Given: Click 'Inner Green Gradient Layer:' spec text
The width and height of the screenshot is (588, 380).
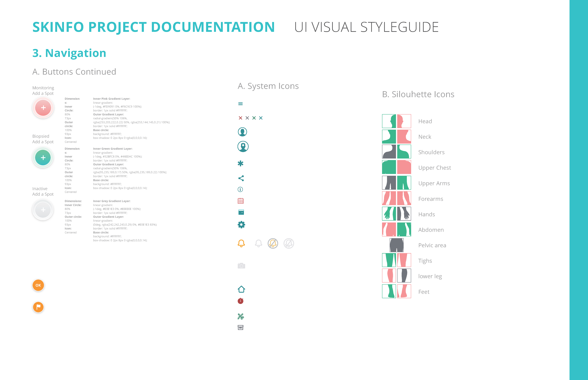Looking at the screenshot, I should pyautogui.click(x=113, y=149).
